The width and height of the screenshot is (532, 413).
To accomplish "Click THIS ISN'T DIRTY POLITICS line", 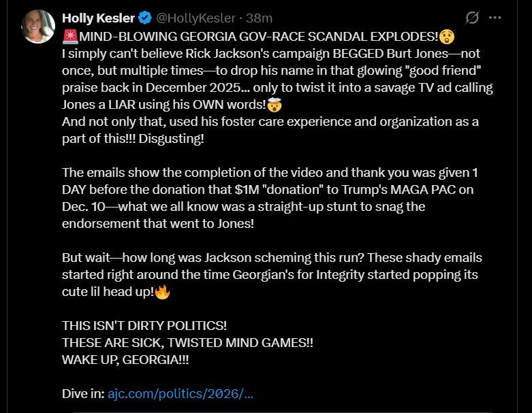I will [x=144, y=326].
